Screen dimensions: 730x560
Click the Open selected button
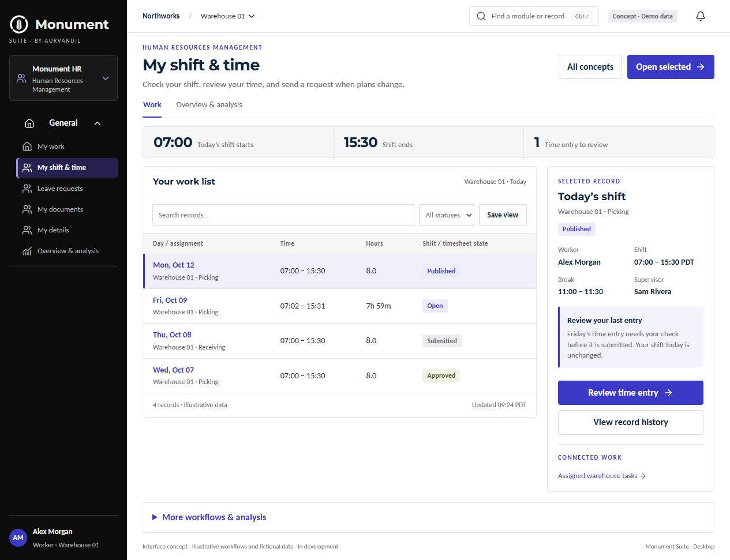tap(671, 67)
